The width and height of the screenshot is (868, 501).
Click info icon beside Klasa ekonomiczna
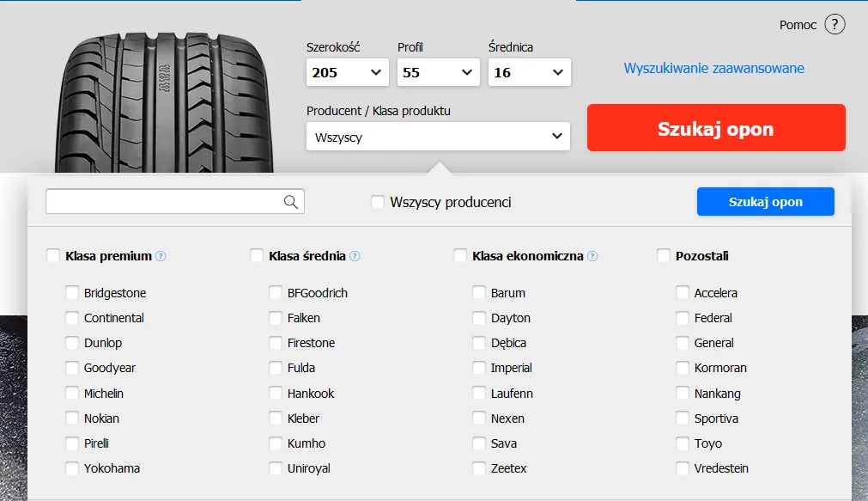[x=592, y=256]
